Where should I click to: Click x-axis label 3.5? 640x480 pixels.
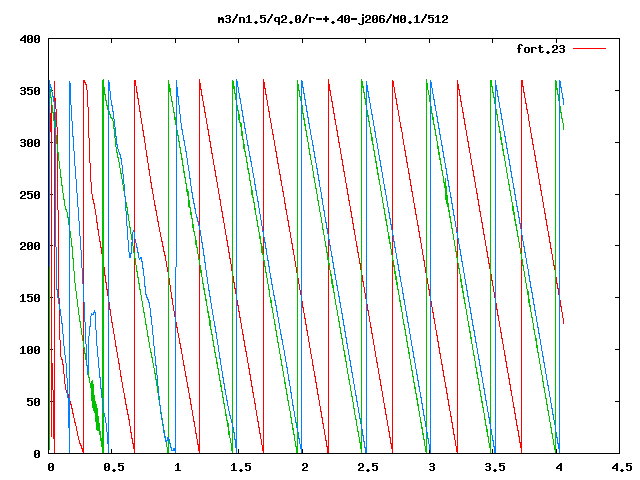(x=495, y=467)
